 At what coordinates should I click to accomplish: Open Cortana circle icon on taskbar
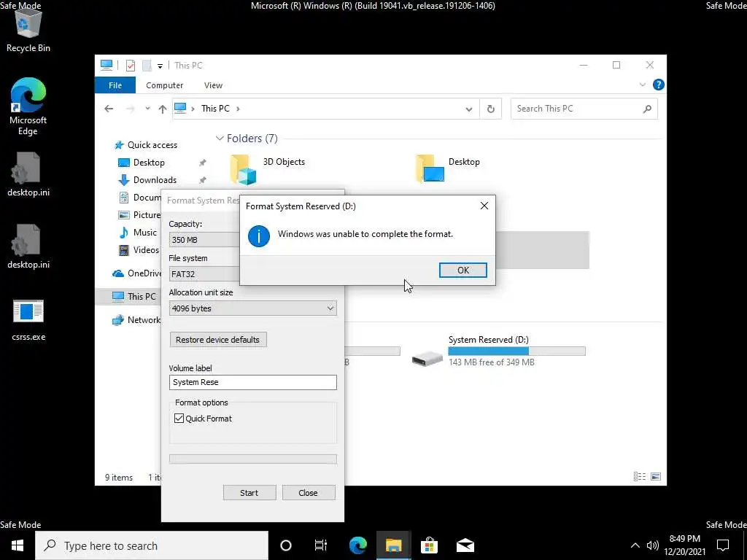point(286,545)
